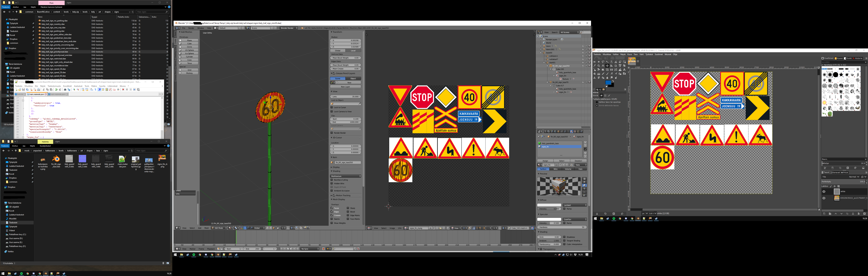
Task: Select the Wire material type button
Action: pos(555,169)
